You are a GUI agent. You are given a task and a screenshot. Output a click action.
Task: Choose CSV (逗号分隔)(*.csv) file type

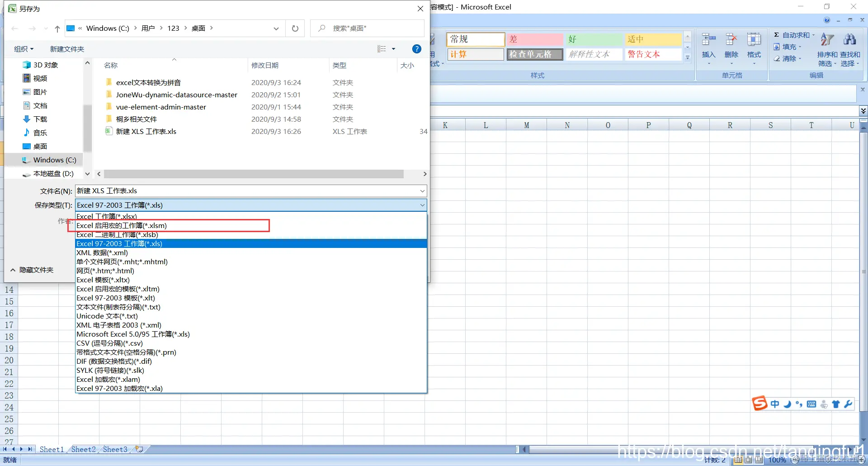tap(251, 343)
